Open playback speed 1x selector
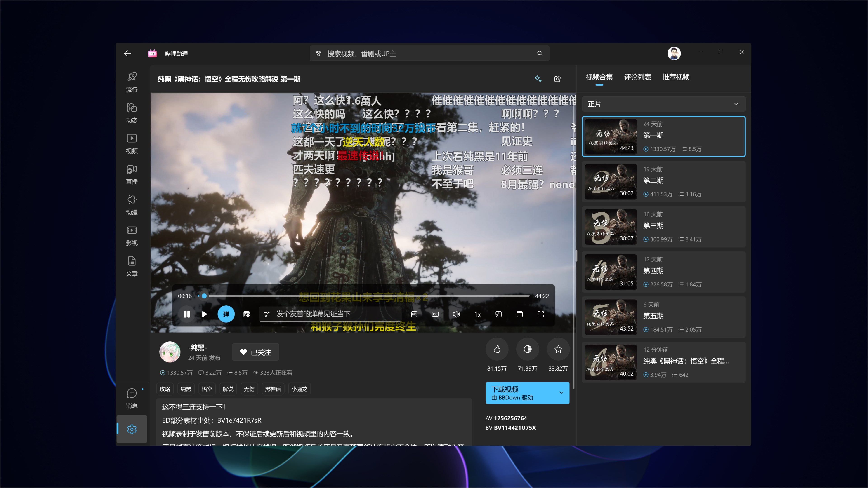 (477, 314)
